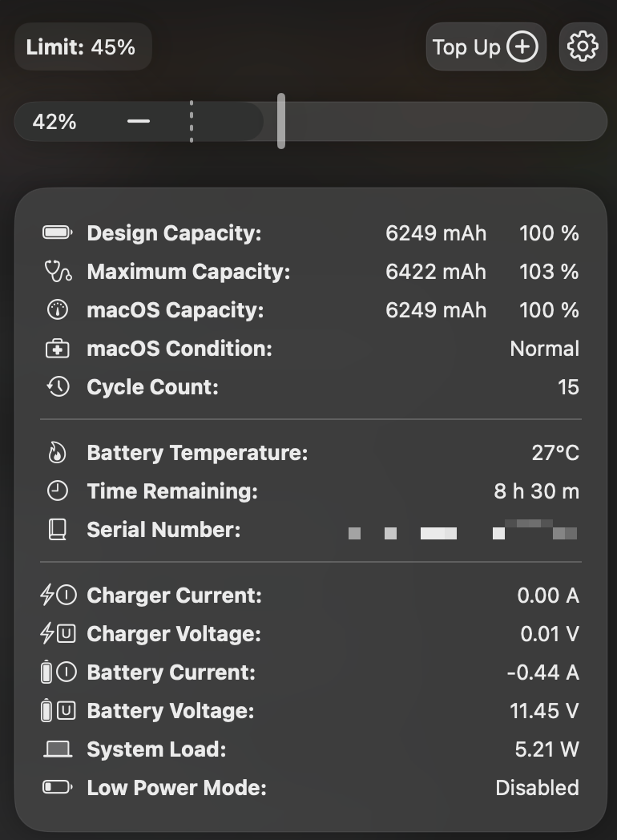This screenshot has height=840, width=617.
Task: Click the hidden Serial Number value
Action: [x=463, y=531]
